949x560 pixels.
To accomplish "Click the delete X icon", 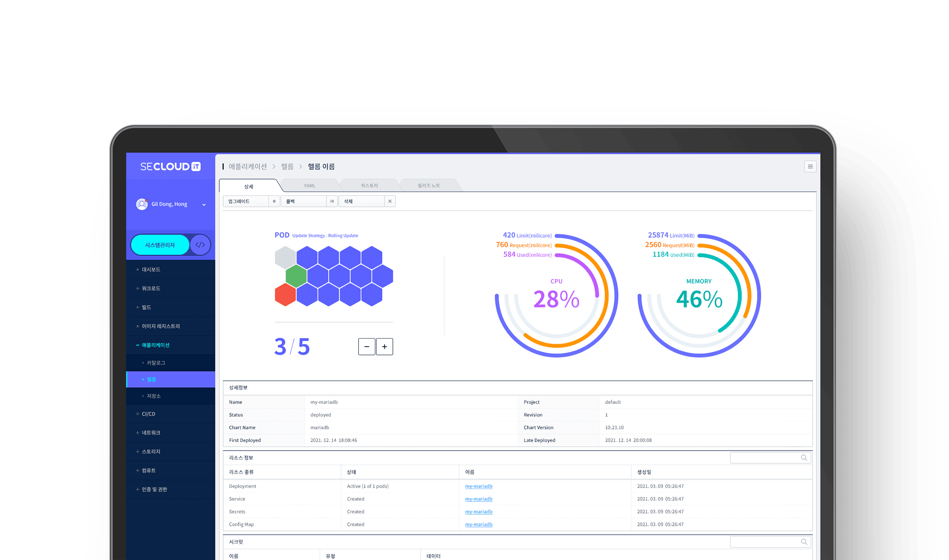I will (x=390, y=201).
